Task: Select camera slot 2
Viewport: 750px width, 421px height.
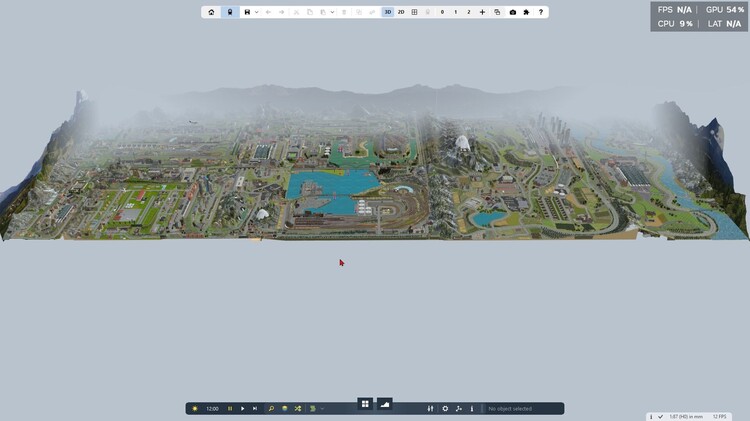Action: pyautogui.click(x=469, y=12)
